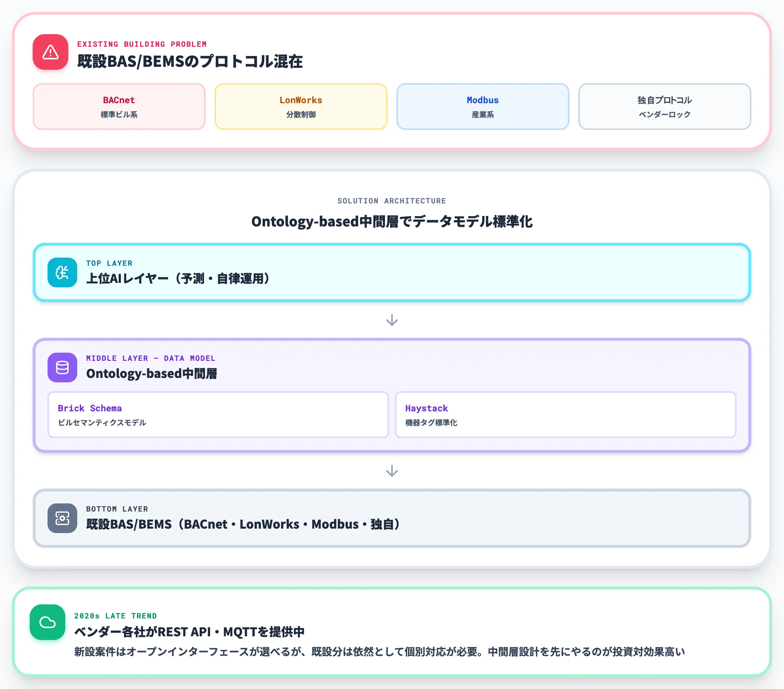Screen dimensions: 784x689
Task: Click the ビルセマンティクスモデル subtitle
Action: coord(102,423)
